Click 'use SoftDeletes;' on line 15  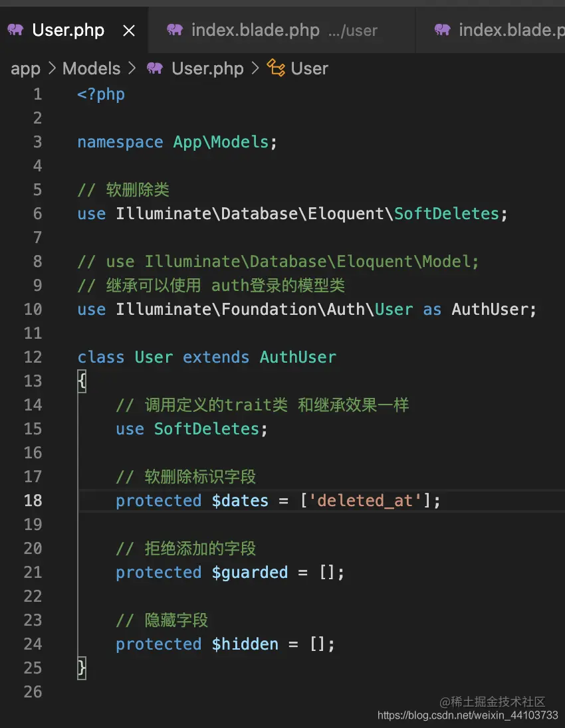click(192, 429)
